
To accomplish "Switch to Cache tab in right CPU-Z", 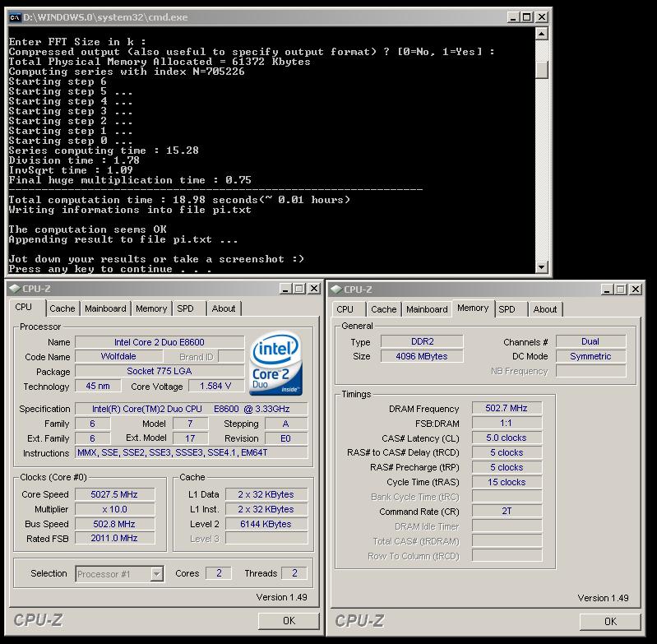I will 383,309.
